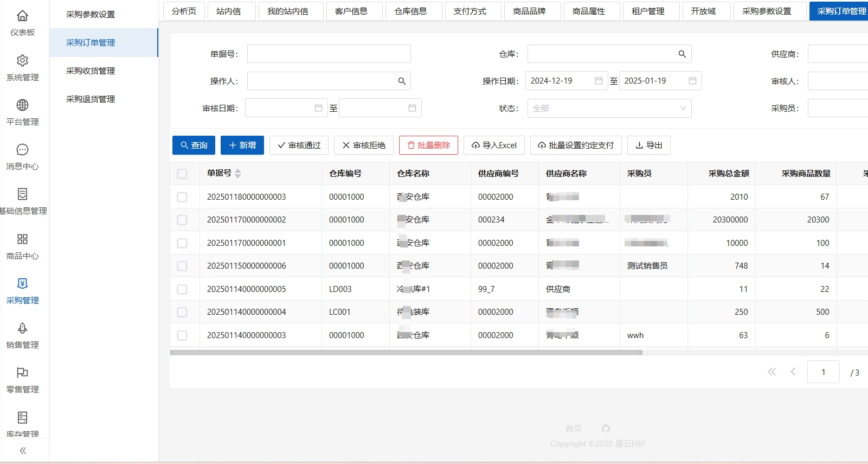Open 商品中心 grid icon in sidebar
This screenshot has height=464, width=868.
click(22, 239)
